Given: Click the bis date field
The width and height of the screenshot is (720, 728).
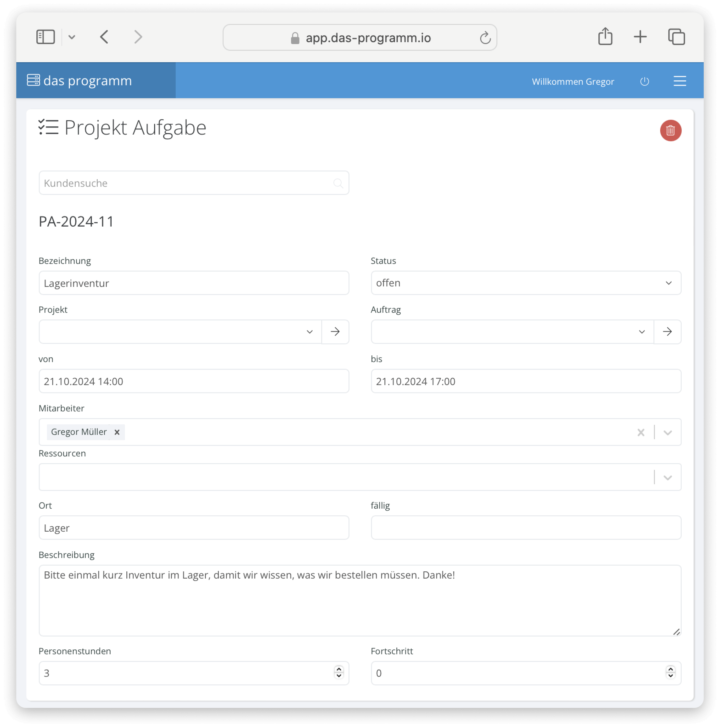Looking at the screenshot, I should point(526,381).
